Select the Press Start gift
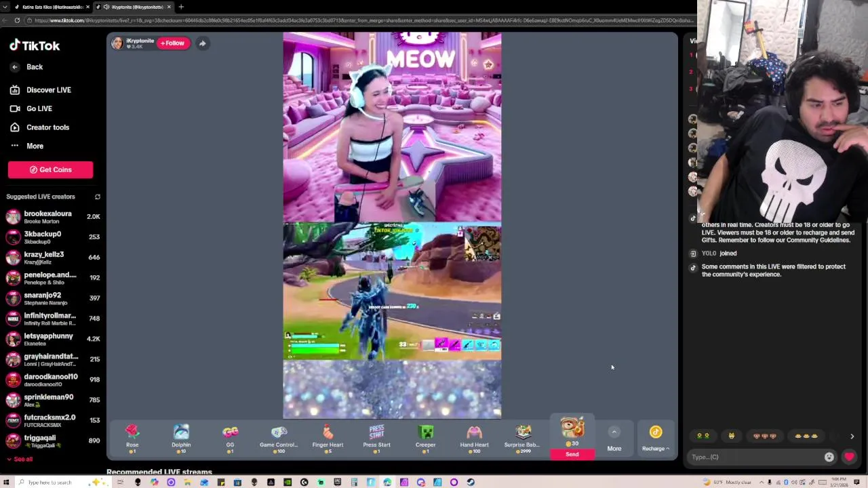The height and width of the screenshot is (488, 868). (x=376, y=438)
